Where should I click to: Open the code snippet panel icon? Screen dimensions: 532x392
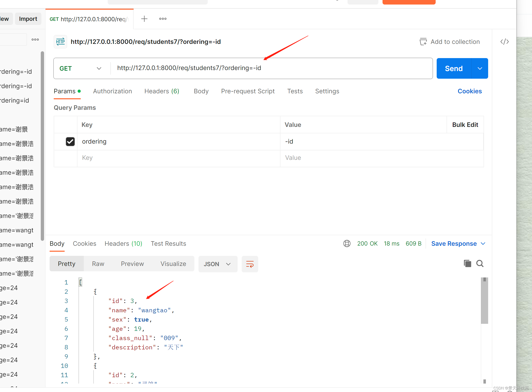pyautogui.click(x=504, y=42)
